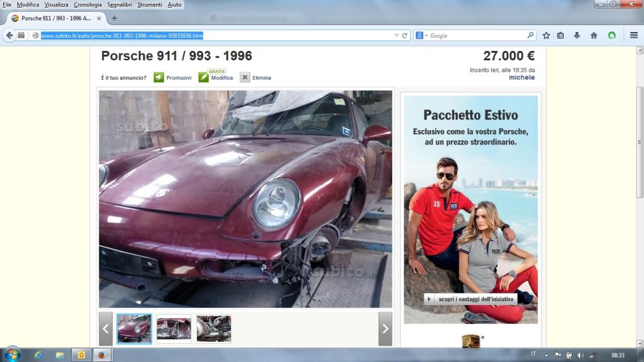
Task: Open the Aiuto menu
Action: [x=175, y=4]
